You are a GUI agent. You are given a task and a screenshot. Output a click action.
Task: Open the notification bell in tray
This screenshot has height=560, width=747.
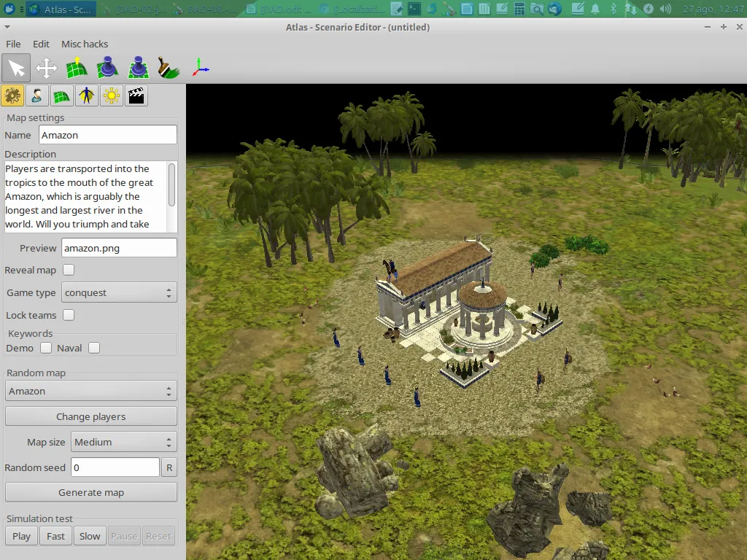pos(595,9)
